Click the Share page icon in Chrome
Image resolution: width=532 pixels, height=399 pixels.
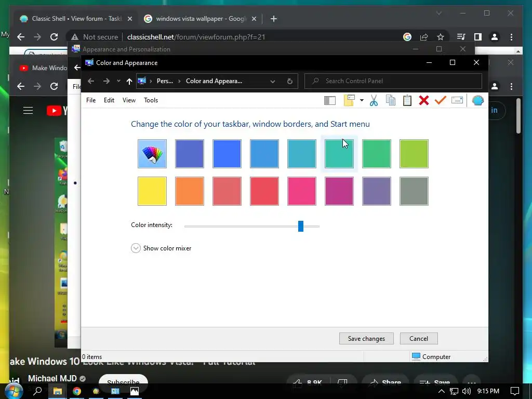pyautogui.click(x=424, y=37)
